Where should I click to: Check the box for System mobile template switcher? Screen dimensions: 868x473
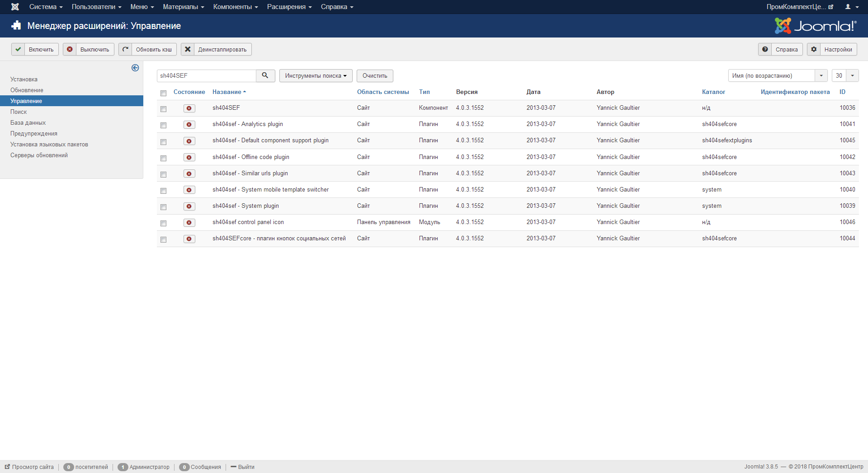coord(164,191)
